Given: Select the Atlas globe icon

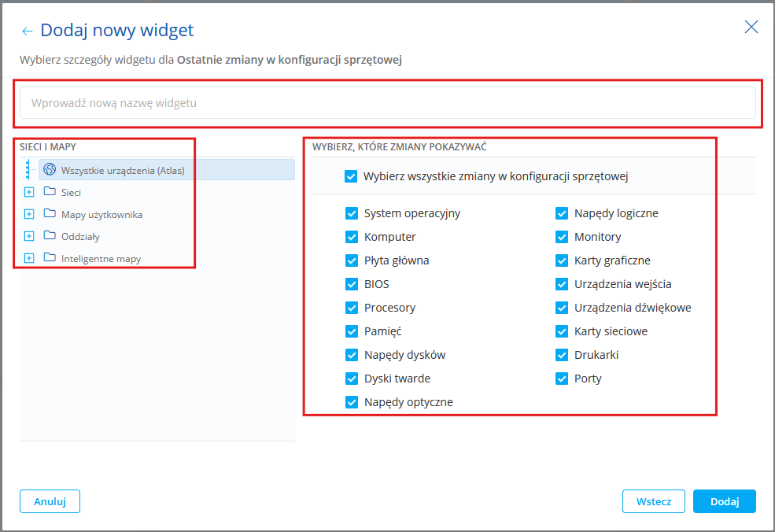Looking at the screenshot, I should pyautogui.click(x=50, y=170).
